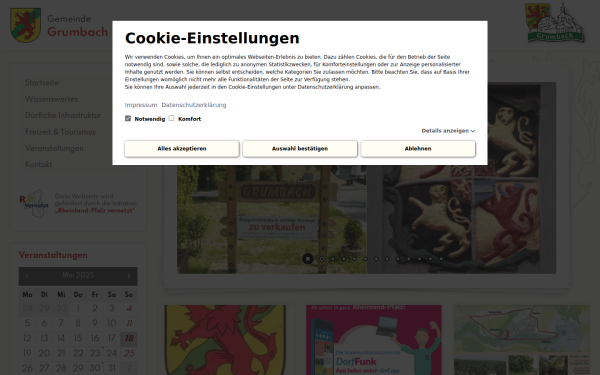The height and width of the screenshot is (375, 600).
Task: Go to next month in calendar
Action: point(129,276)
